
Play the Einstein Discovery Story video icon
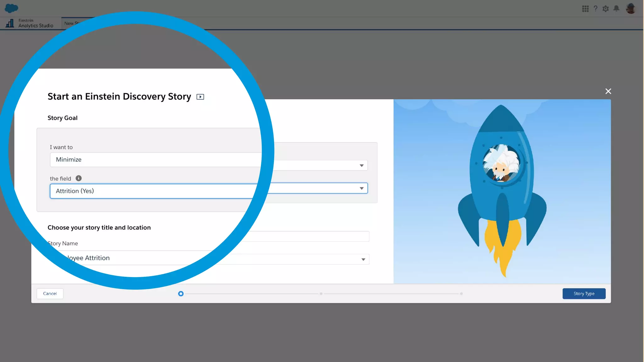pyautogui.click(x=200, y=97)
